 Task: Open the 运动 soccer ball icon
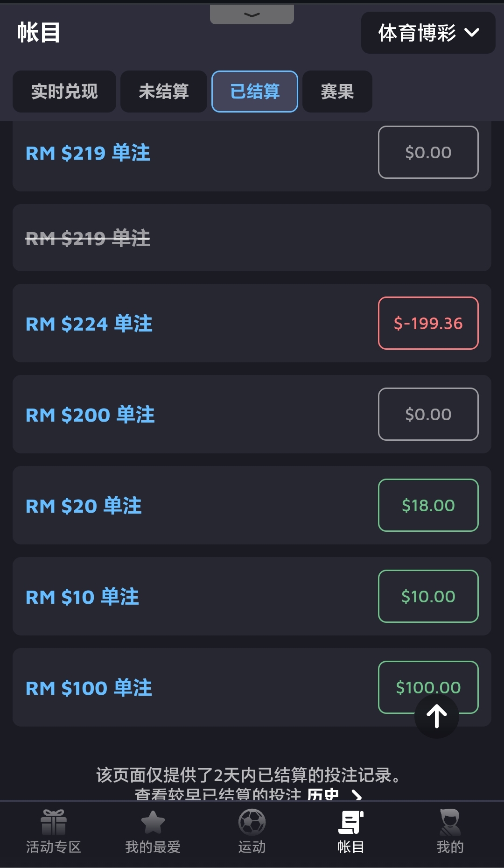(252, 822)
